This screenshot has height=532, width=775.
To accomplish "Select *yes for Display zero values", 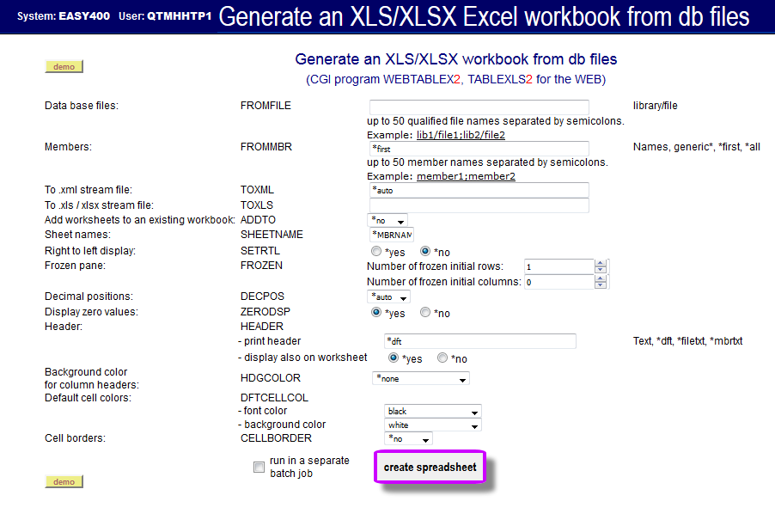I will (x=376, y=313).
